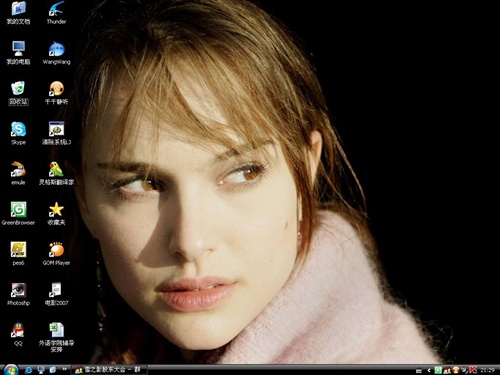Open the red Kaspersky tray icon
Viewport: 500px width, 375px height.
click(x=473, y=370)
